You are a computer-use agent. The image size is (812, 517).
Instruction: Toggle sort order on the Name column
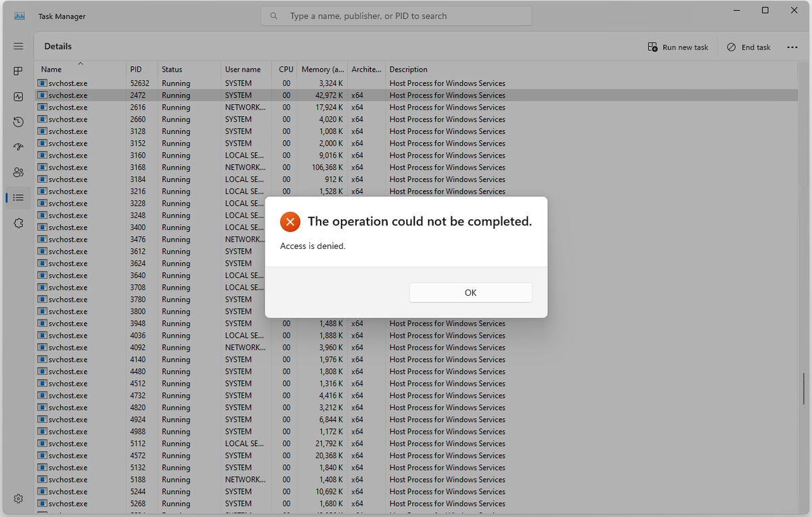point(51,69)
